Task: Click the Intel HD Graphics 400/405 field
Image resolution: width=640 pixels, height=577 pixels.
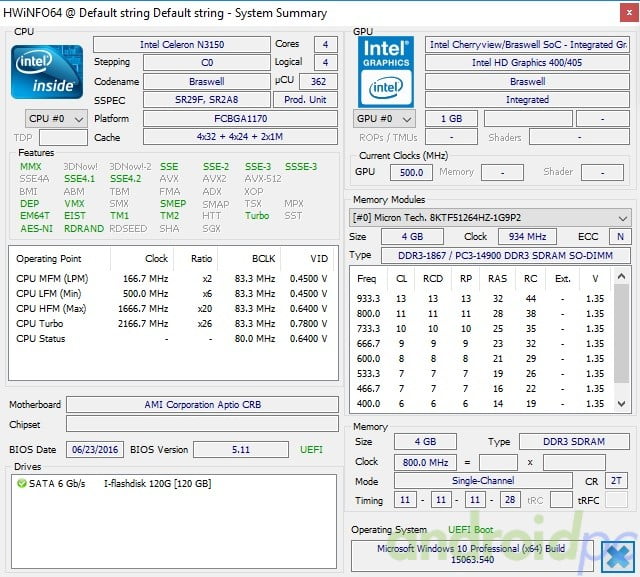Action: 527,62
